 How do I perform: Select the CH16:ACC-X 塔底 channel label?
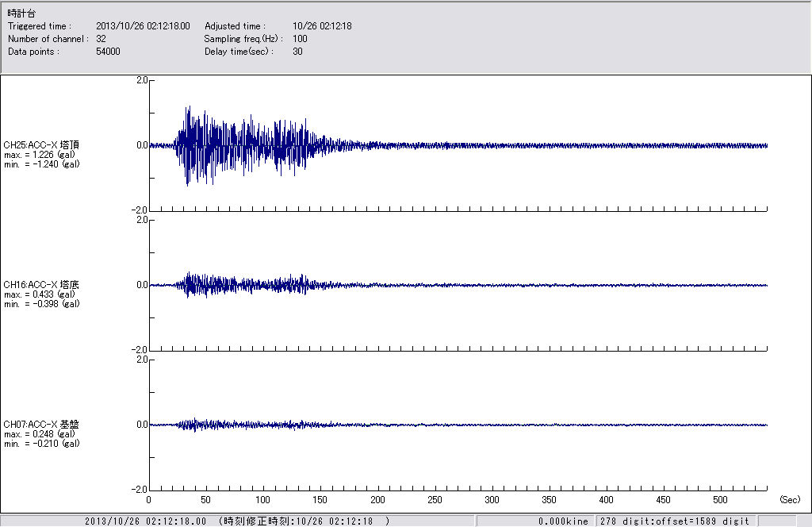tap(41, 284)
